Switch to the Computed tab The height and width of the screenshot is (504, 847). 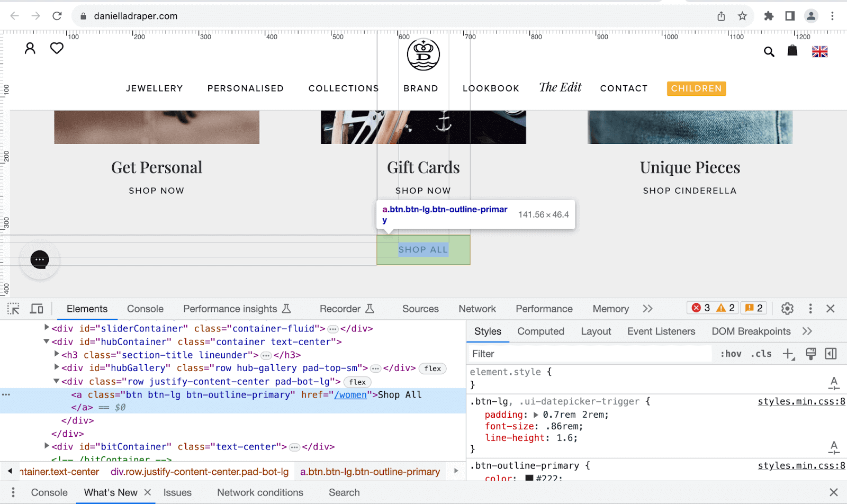click(540, 331)
